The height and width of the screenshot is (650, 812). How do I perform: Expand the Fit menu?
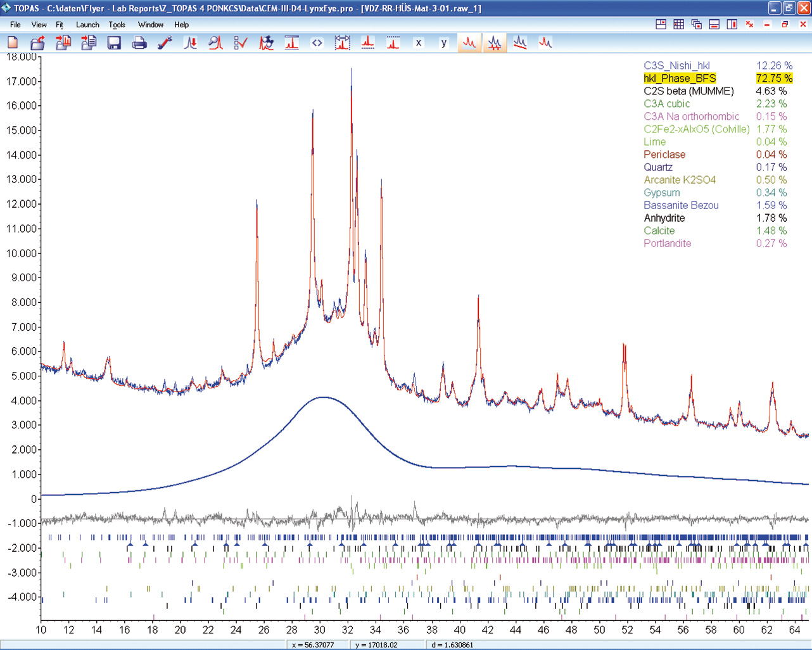(60, 25)
